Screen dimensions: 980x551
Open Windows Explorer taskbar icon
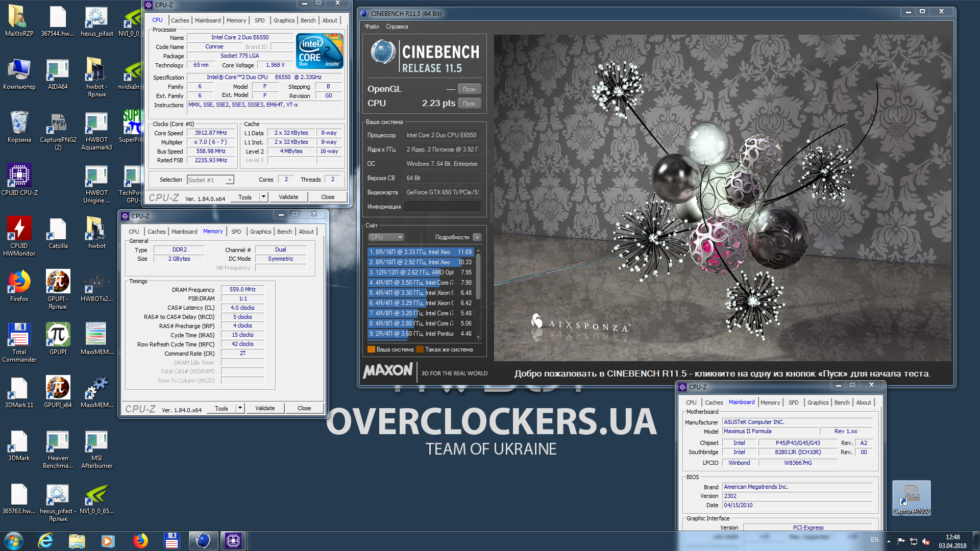click(x=77, y=540)
